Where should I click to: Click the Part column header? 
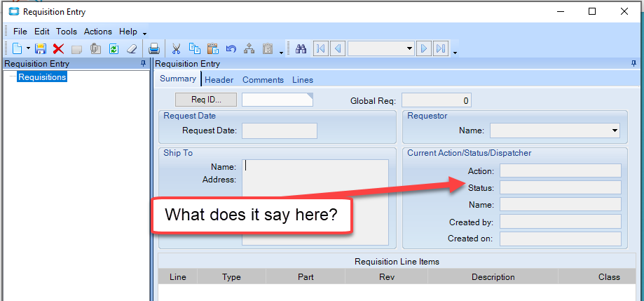tap(306, 276)
